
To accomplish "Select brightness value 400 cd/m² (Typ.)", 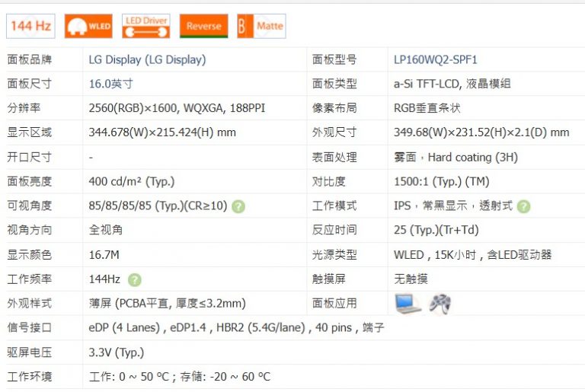I will 132,182.
